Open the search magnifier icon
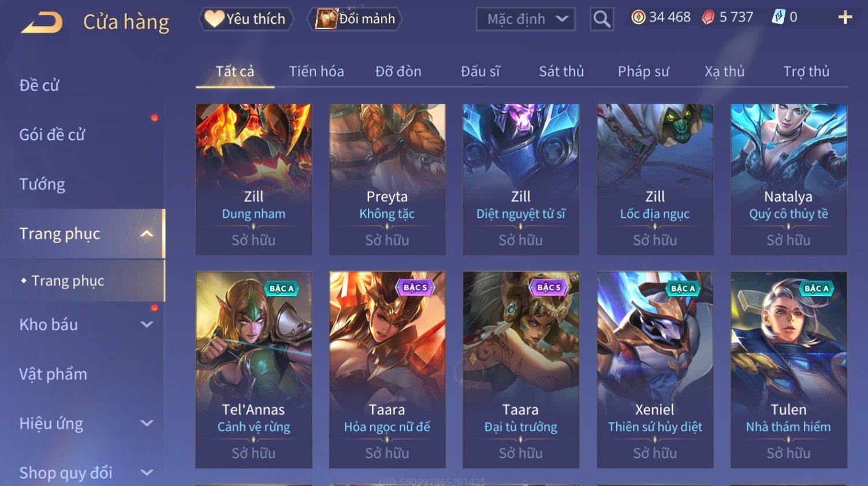Viewport: 868px width, 486px height. pyautogui.click(x=602, y=19)
